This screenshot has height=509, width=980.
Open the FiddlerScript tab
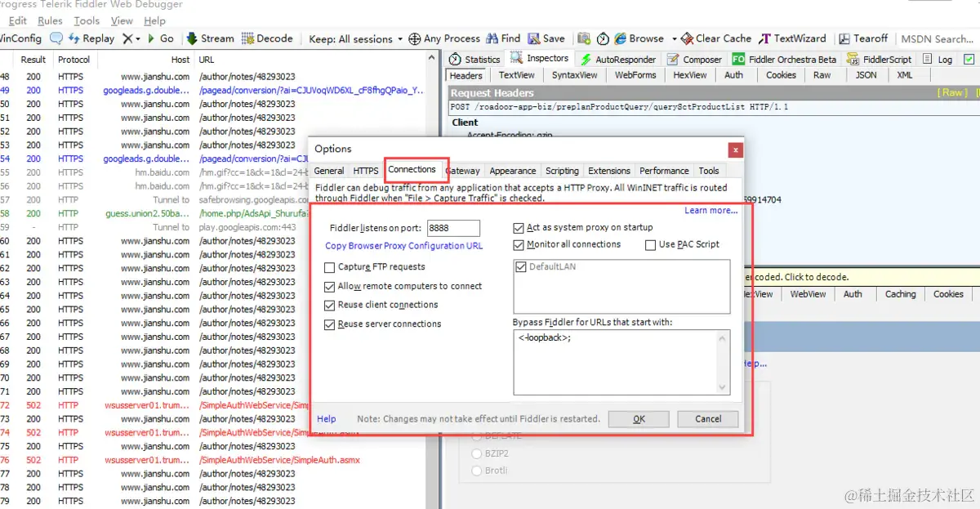880,60
